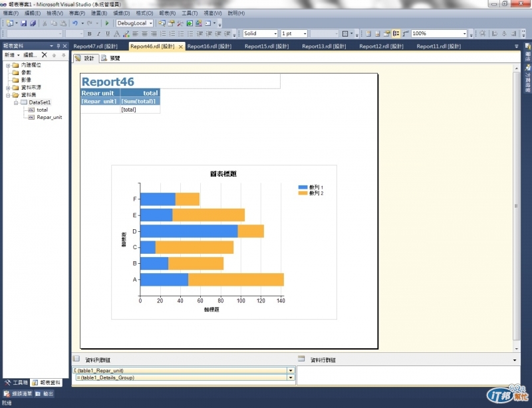Open table1_Repar_unit group dropdown arrow
Screen dimensions: 532x408
(291, 370)
